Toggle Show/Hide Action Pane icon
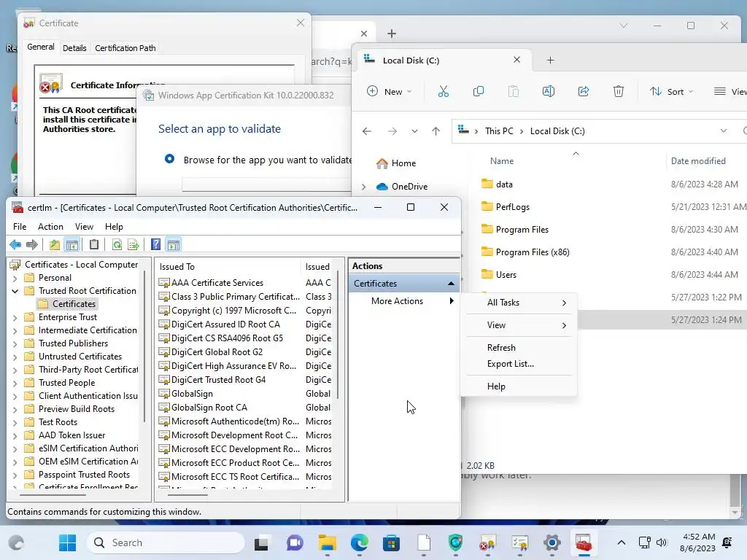Viewport: 747px width, 560px height. click(174, 245)
